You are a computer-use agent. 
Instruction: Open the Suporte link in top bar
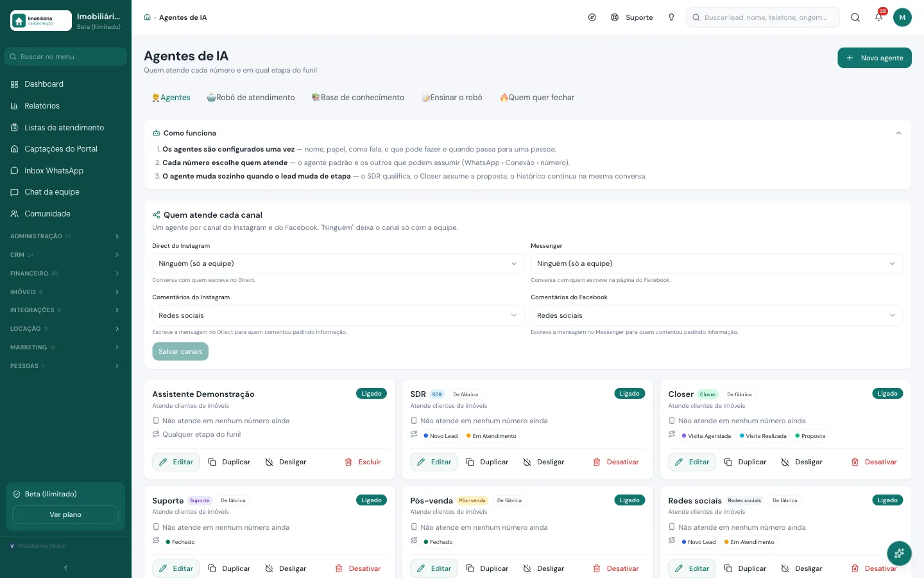[632, 17]
